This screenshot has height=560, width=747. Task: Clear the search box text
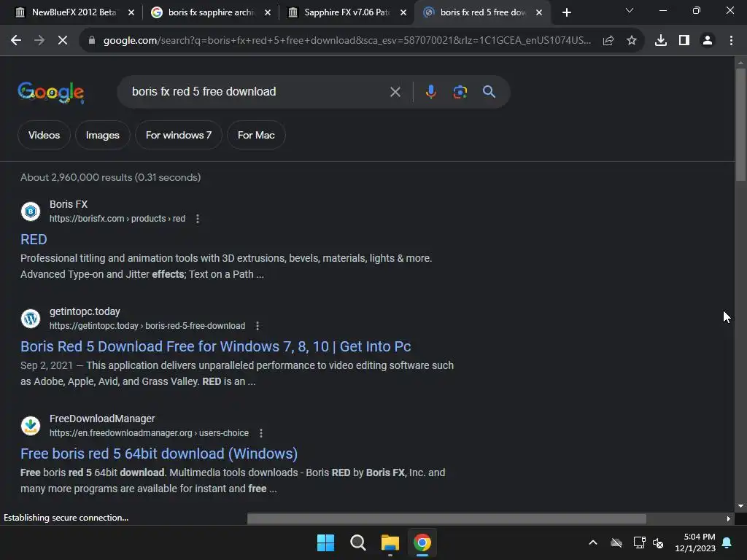[395, 92]
